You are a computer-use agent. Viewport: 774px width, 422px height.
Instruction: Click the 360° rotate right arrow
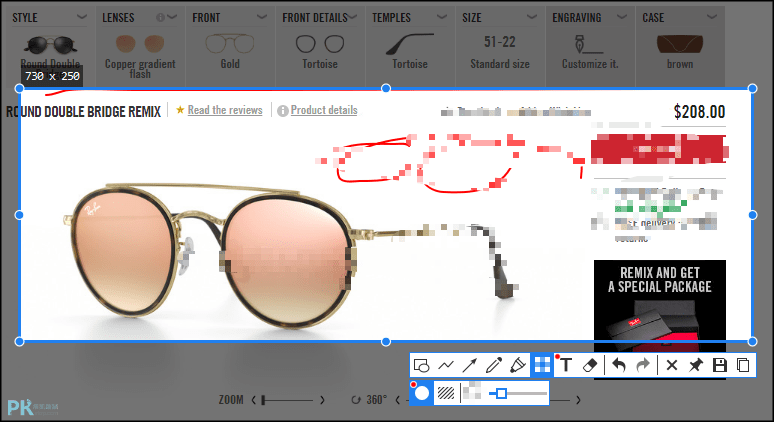(x=578, y=400)
